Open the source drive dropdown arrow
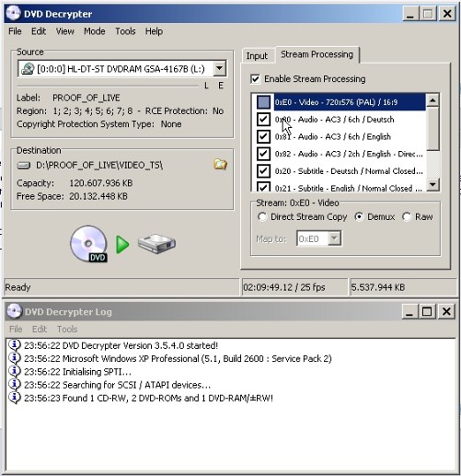Viewport: 461px width, 476px height. coord(219,68)
